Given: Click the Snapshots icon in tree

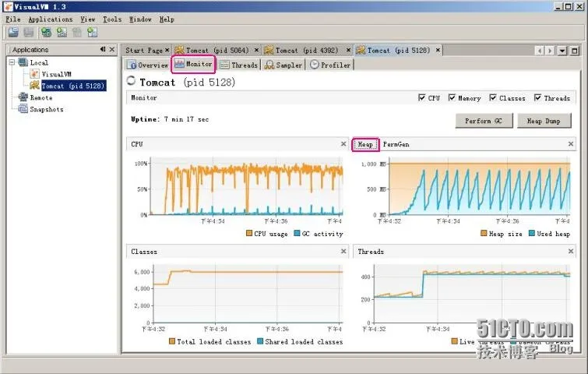Looking at the screenshot, I should click(x=23, y=109).
